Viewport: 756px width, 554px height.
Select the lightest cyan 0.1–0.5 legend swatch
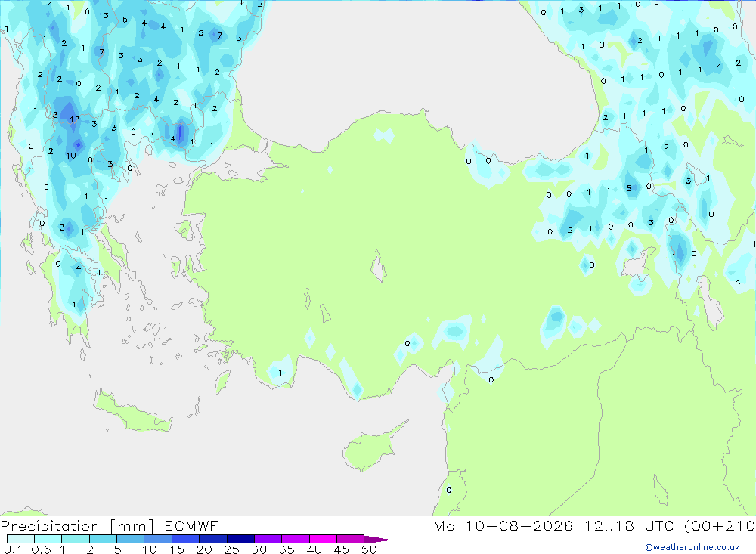pos(20,539)
